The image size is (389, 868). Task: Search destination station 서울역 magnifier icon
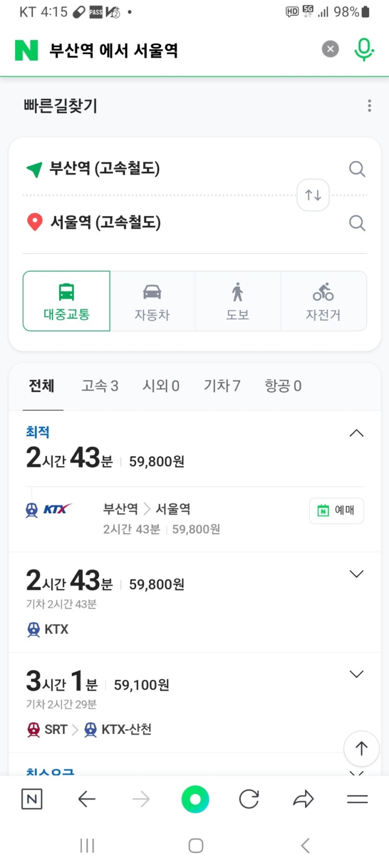(x=357, y=223)
